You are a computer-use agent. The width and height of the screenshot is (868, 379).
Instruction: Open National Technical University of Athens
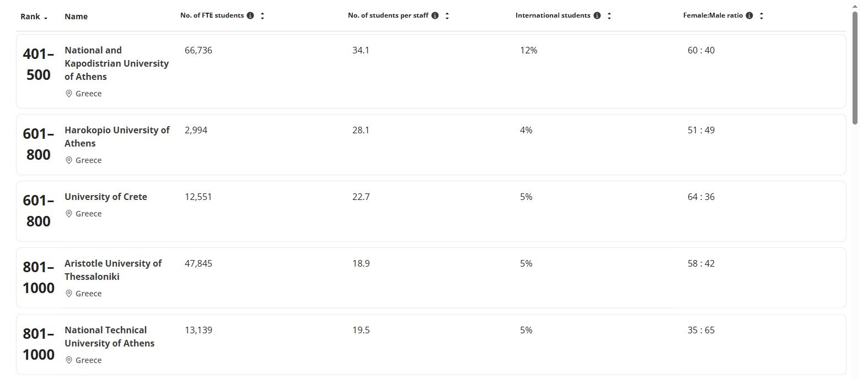click(109, 337)
